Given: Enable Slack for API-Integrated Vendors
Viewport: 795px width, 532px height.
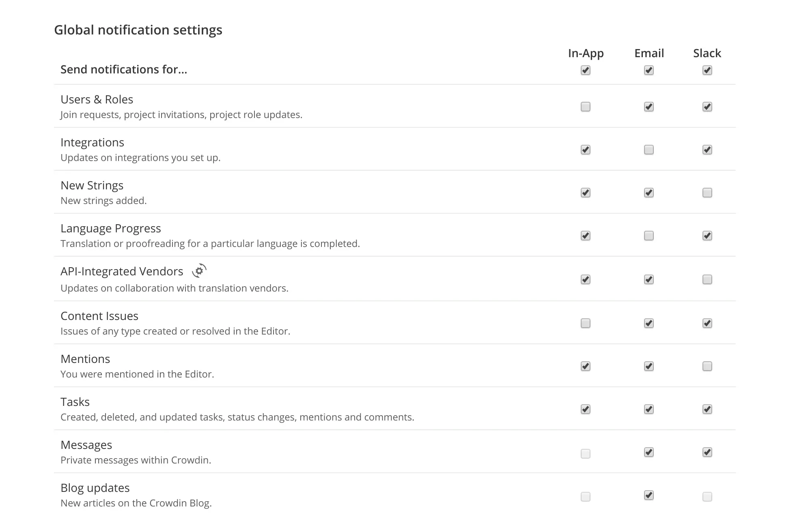Looking at the screenshot, I should click(x=707, y=280).
